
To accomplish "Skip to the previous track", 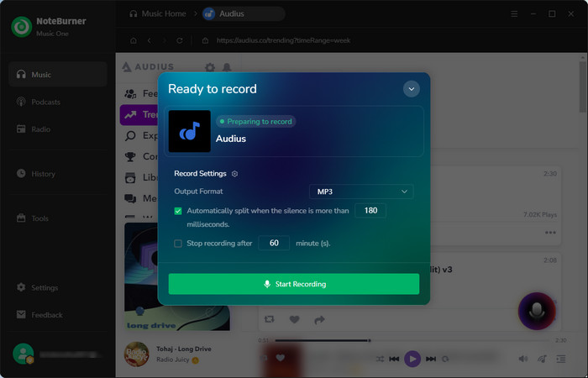I will click(394, 359).
